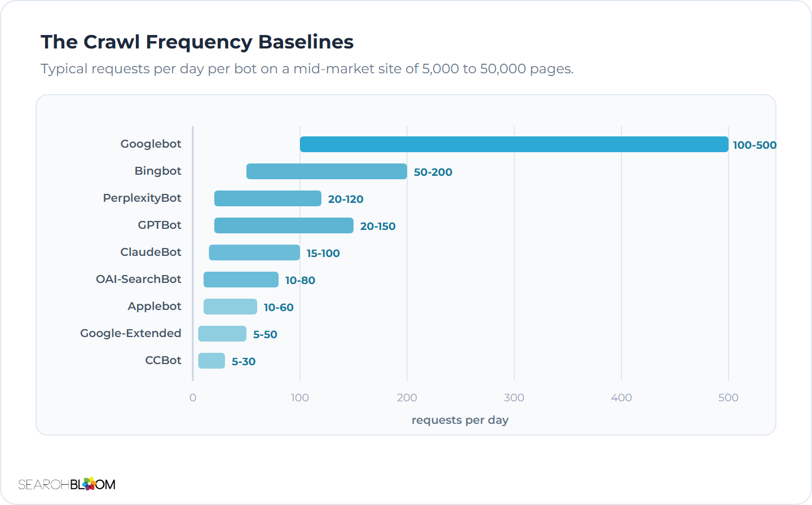
Task: Select the "5-30" value label
Action: [x=244, y=361]
